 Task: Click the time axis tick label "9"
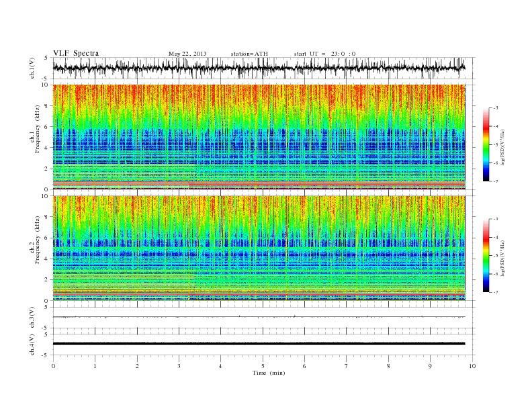430,366
